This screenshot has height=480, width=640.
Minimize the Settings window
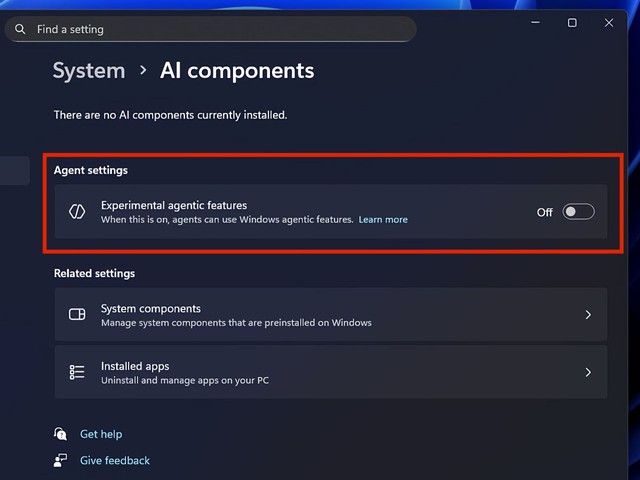click(536, 22)
